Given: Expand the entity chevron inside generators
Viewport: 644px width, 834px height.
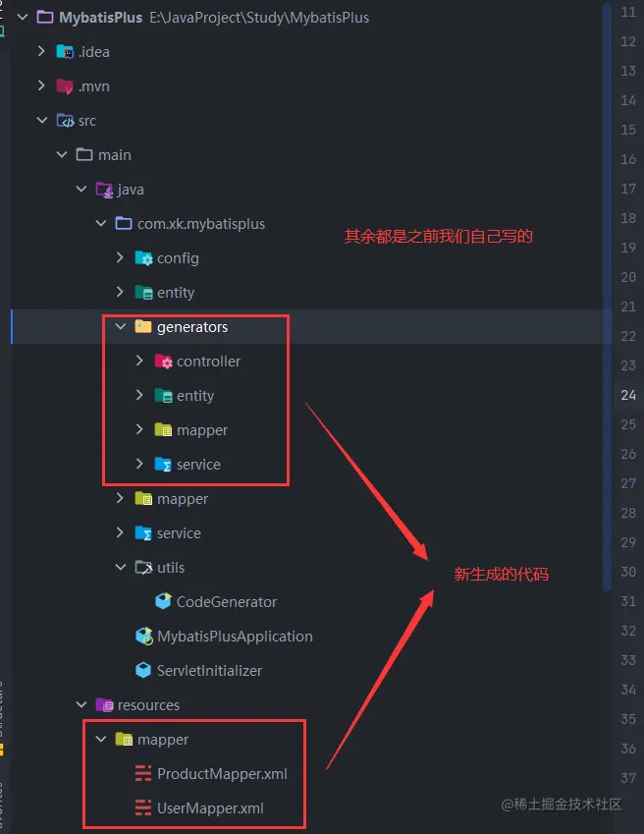Looking at the screenshot, I should 139,395.
